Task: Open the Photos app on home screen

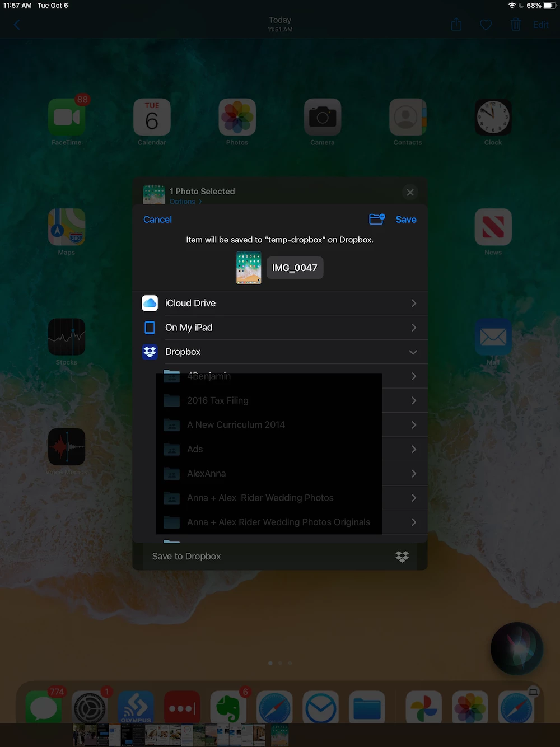Action: point(237,117)
